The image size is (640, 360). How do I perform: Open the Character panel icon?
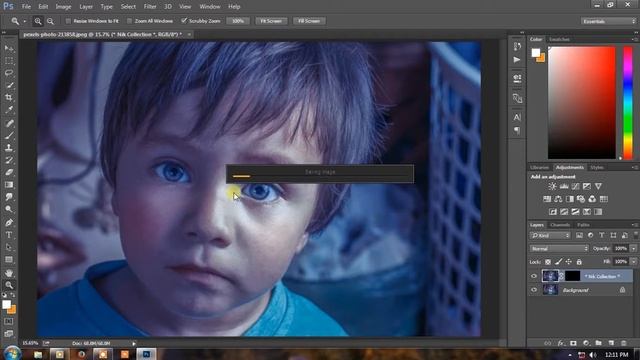pyautogui.click(x=517, y=117)
